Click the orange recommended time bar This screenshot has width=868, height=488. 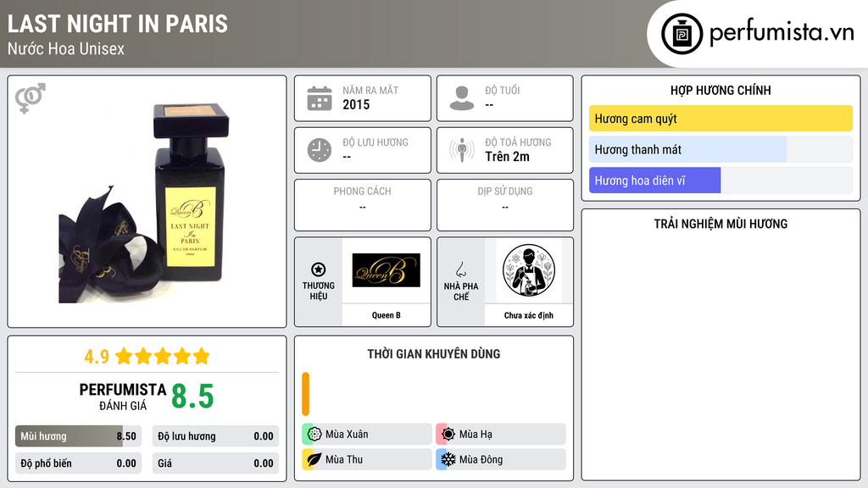pos(305,394)
